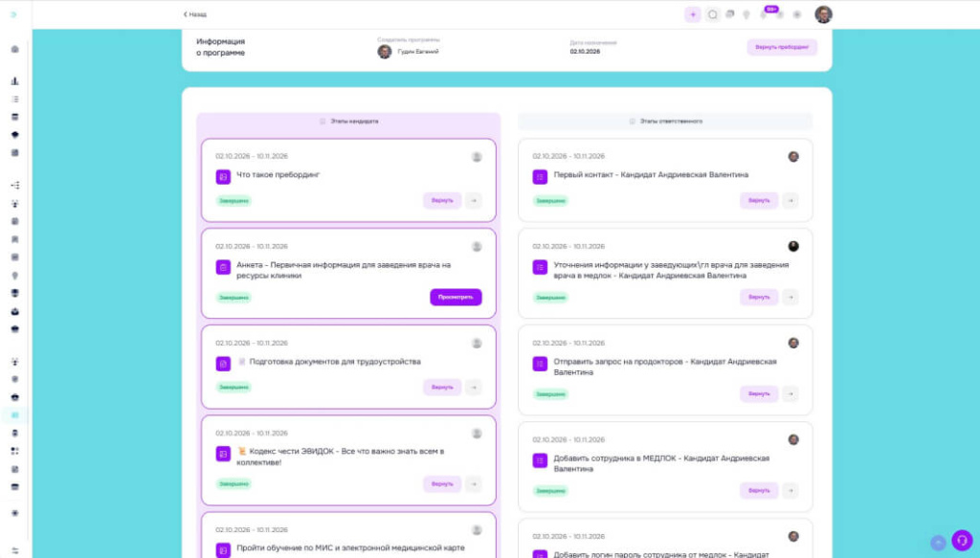Screen dimensions: 980x558
Task: Click the title Пройти обучение по МИС
Action: 350,548
